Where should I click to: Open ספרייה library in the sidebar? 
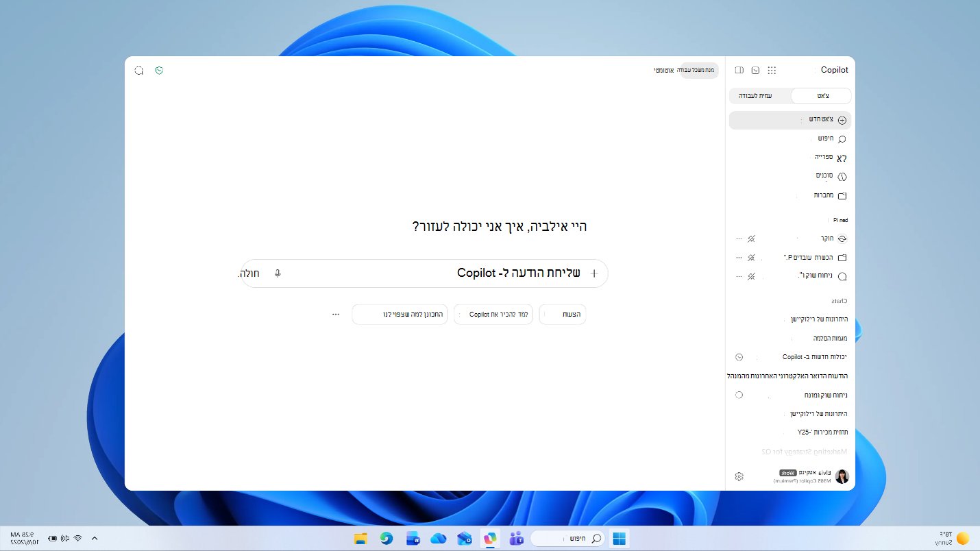click(x=790, y=157)
